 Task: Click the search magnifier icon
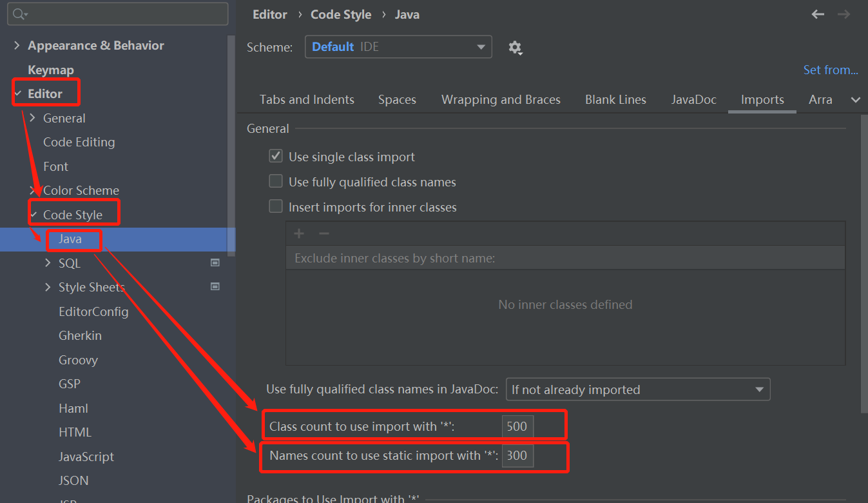(x=20, y=14)
